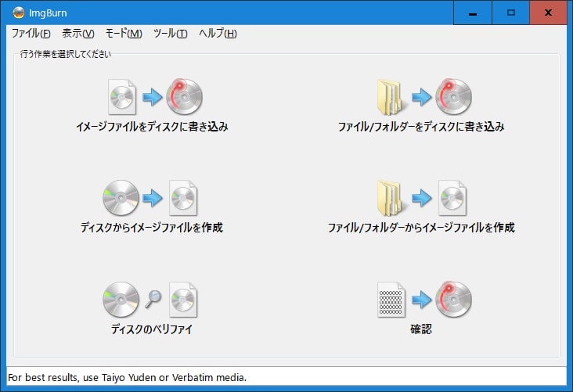Click the burning disc icon above ファイル/フォルダーをディスクに書き込み
573x392 pixels.
[x=453, y=96]
